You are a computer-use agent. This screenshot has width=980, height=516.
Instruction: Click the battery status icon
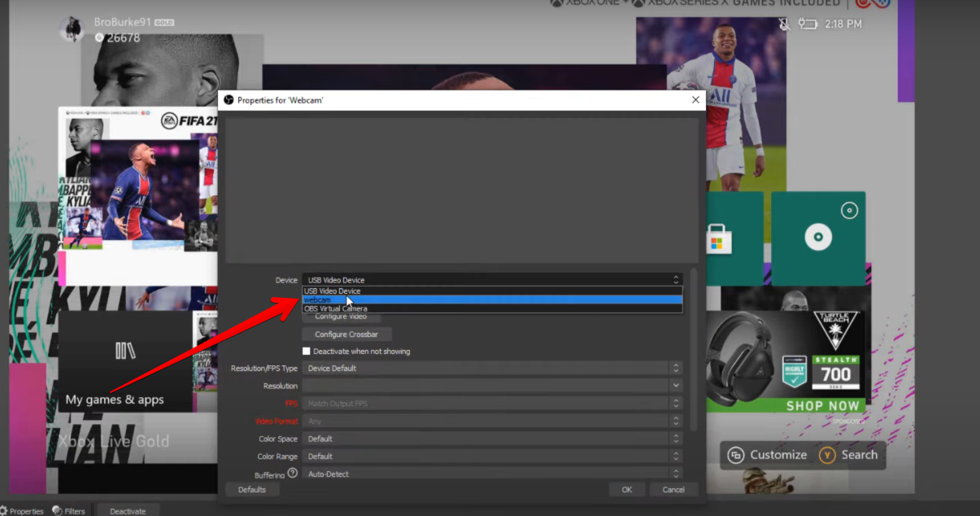point(807,24)
